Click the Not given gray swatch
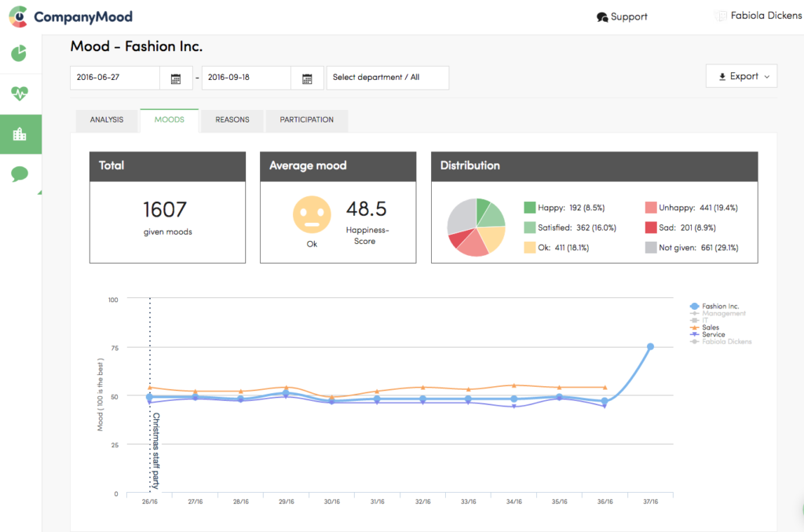The height and width of the screenshot is (532, 804). (651, 247)
